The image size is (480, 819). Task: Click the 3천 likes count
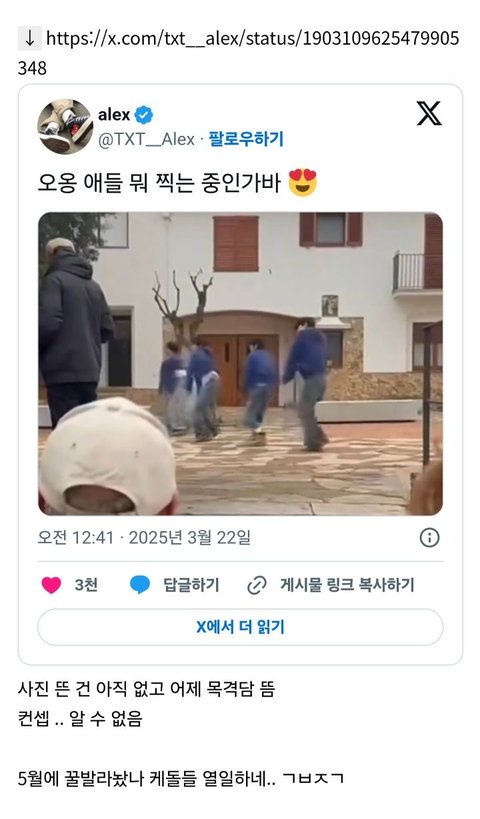(x=86, y=585)
